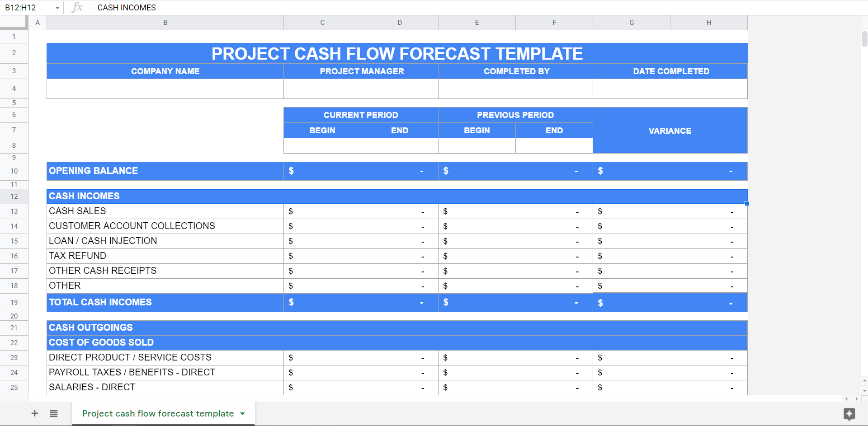Select column B header

point(165,23)
